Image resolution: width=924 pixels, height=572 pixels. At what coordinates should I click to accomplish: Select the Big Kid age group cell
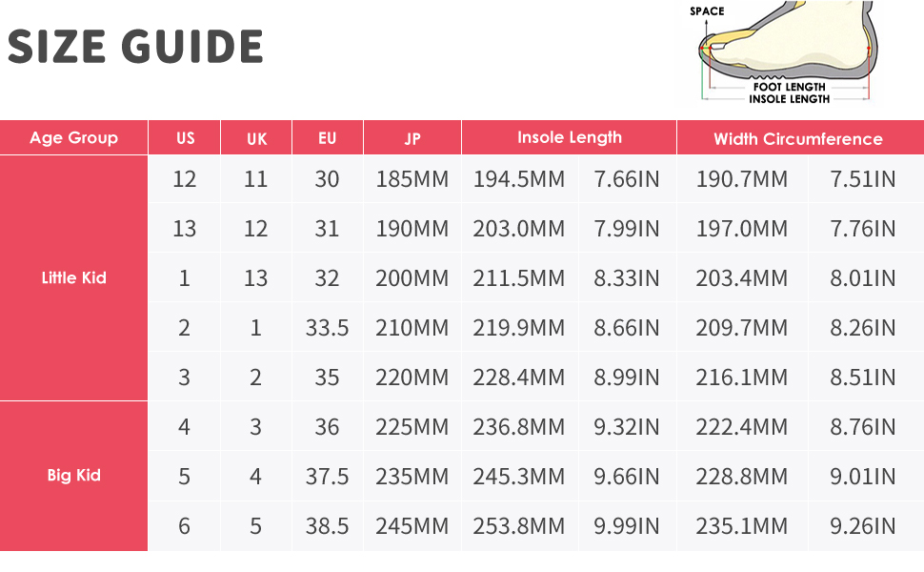pos(73,476)
